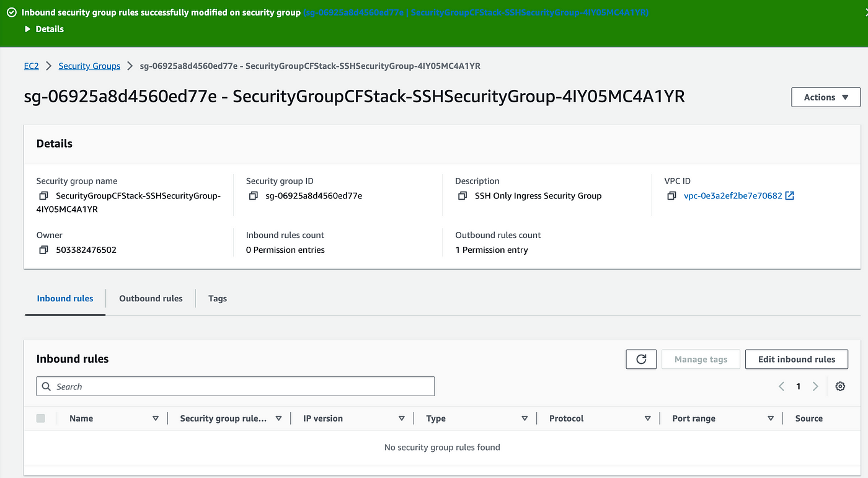Select all inbound rules checkbox
868x478 pixels.
coord(41,418)
